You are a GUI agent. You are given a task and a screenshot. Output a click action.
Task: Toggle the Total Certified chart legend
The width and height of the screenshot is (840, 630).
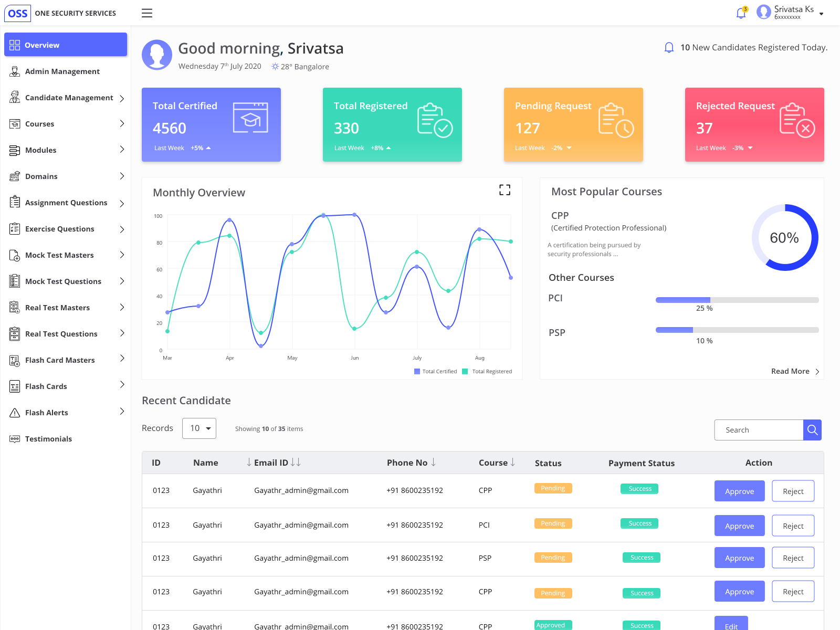coord(435,371)
